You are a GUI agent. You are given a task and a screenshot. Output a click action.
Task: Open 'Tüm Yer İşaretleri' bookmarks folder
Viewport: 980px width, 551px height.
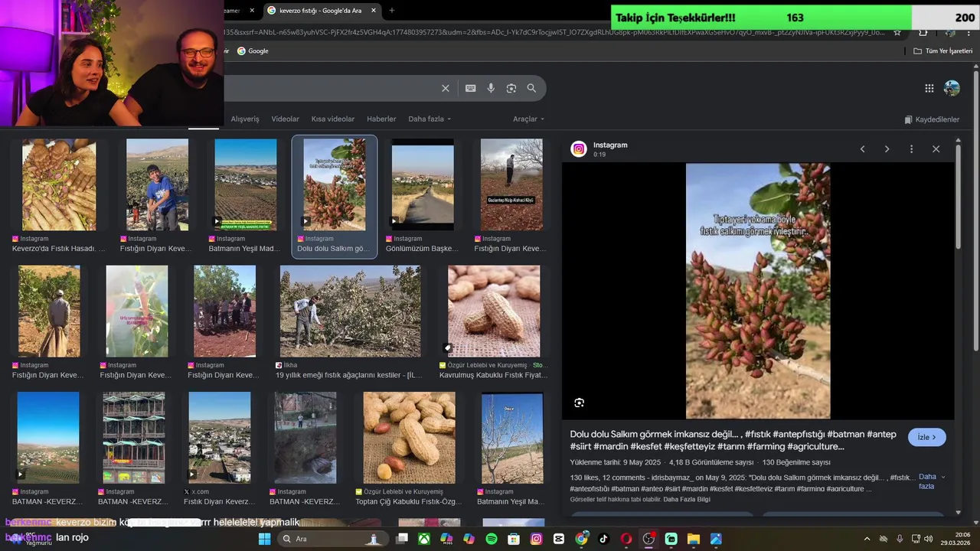click(x=943, y=51)
